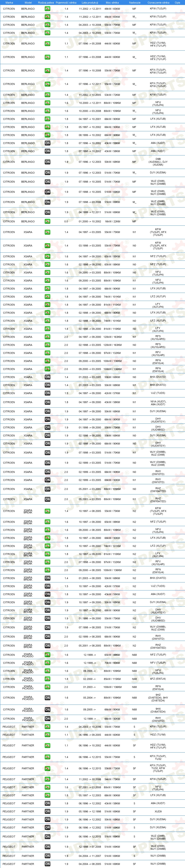Click the Moc silnika column header
Image resolution: width=185 pixels, height=868 pixels.
(112, 2)
